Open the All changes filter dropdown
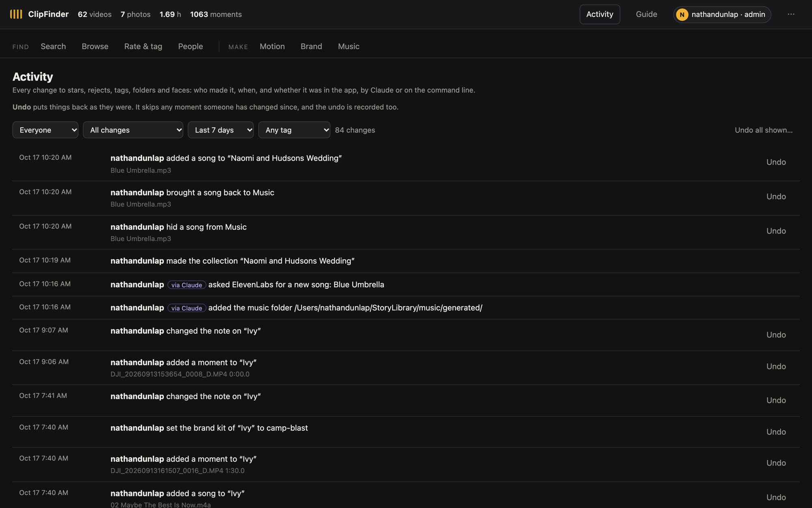This screenshot has width=812, height=508. (133, 130)
